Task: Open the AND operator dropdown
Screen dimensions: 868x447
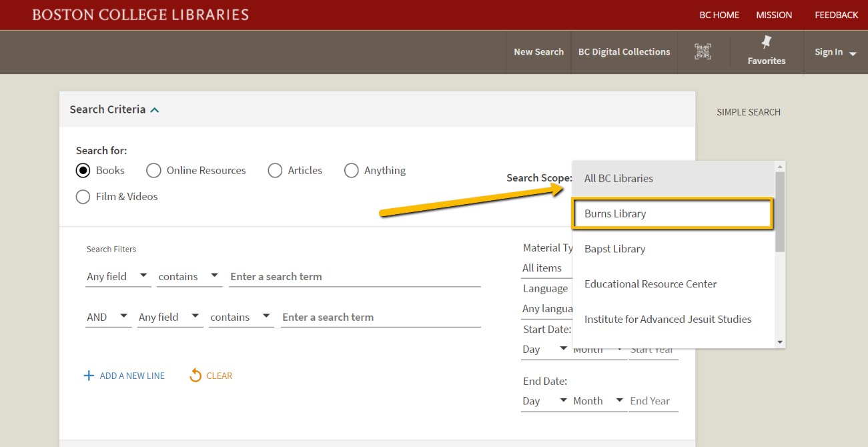Action: (x=108, y=317)
